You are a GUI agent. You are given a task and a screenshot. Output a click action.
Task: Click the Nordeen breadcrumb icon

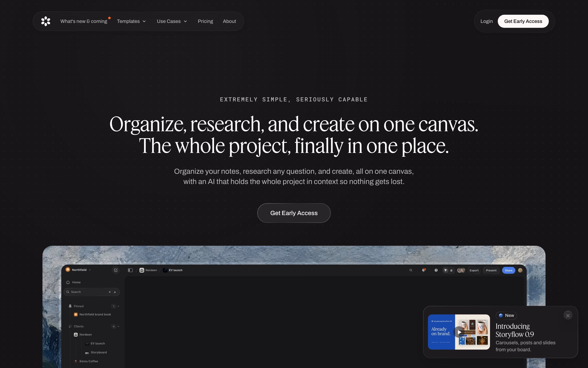coord(142,270)
